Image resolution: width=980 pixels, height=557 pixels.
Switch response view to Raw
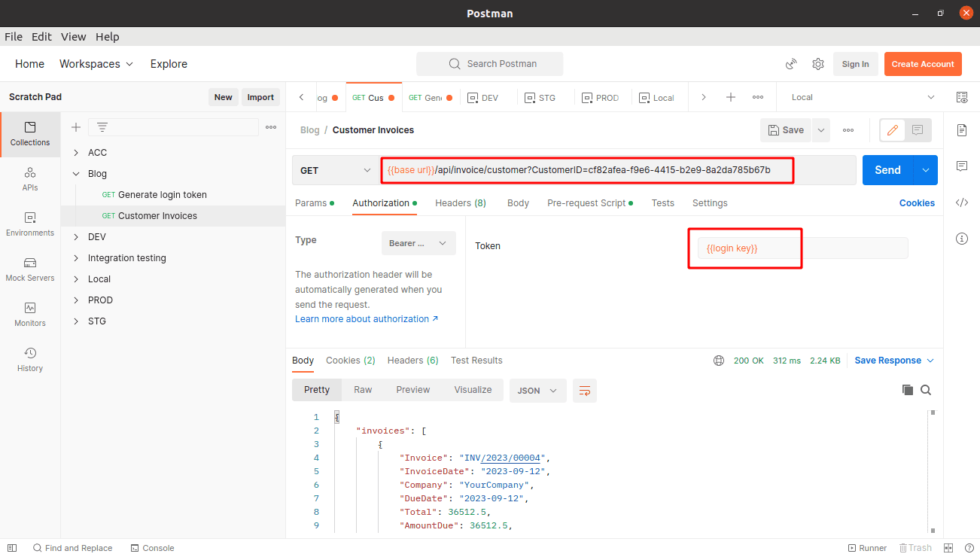click(x=363, y=390)
